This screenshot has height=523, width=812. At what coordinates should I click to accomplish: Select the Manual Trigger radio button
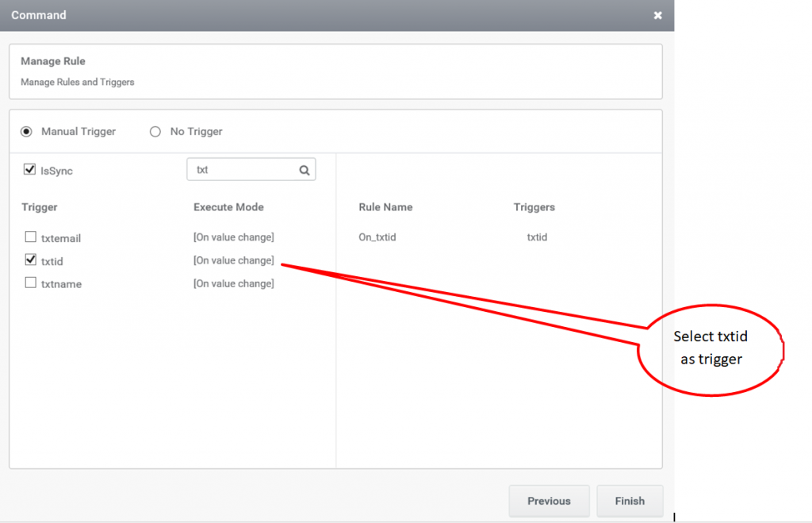[x=26, y=132]
